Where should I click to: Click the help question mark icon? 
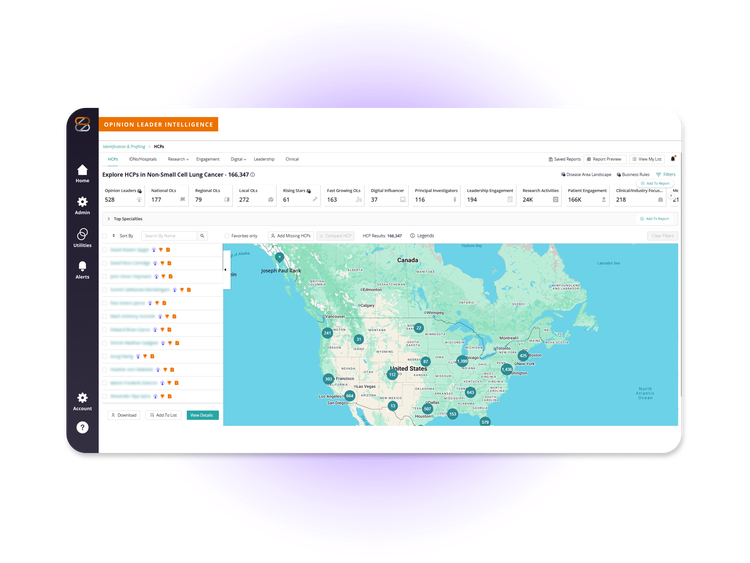[82, 427]
